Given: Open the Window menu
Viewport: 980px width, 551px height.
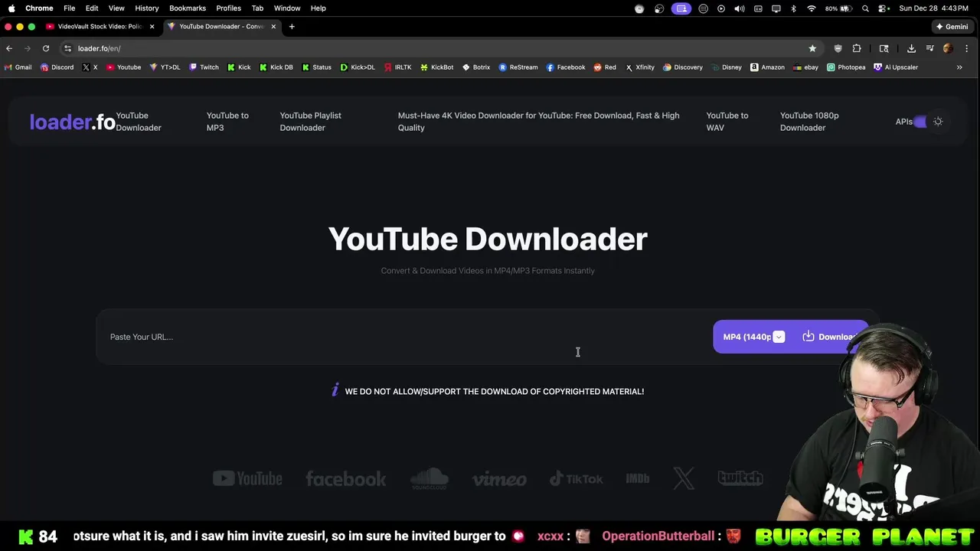Looking at the screenshot, I should (287, 8).
